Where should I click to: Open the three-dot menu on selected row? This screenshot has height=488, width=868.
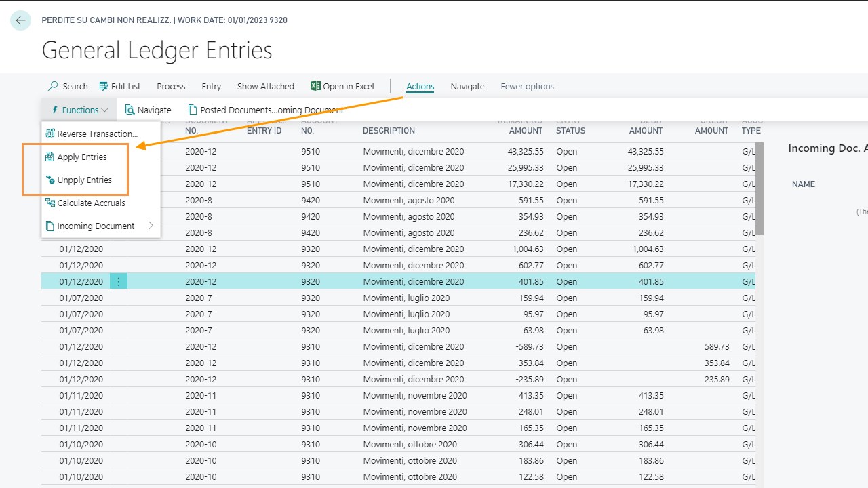click(x=119, y=281)
